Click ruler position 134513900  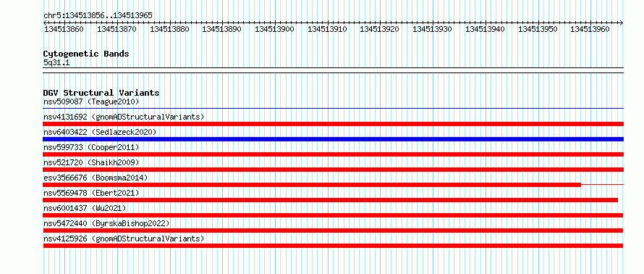(274, 29)
